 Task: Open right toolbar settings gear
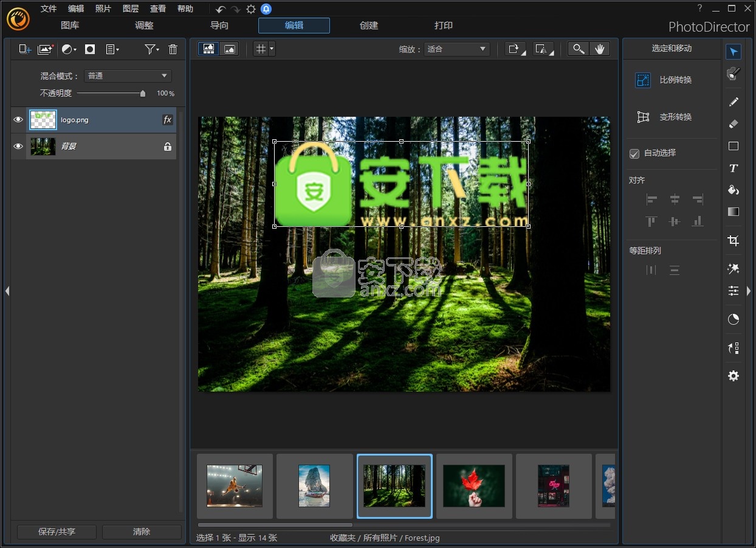[734, 376]
